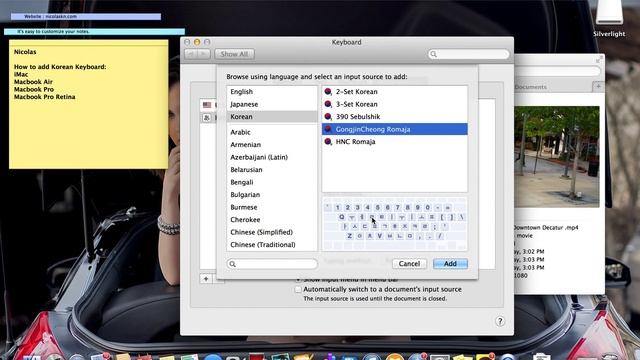Select GongjinCheong Romaja input source
The image size is (640, 360).
[395, 129]
